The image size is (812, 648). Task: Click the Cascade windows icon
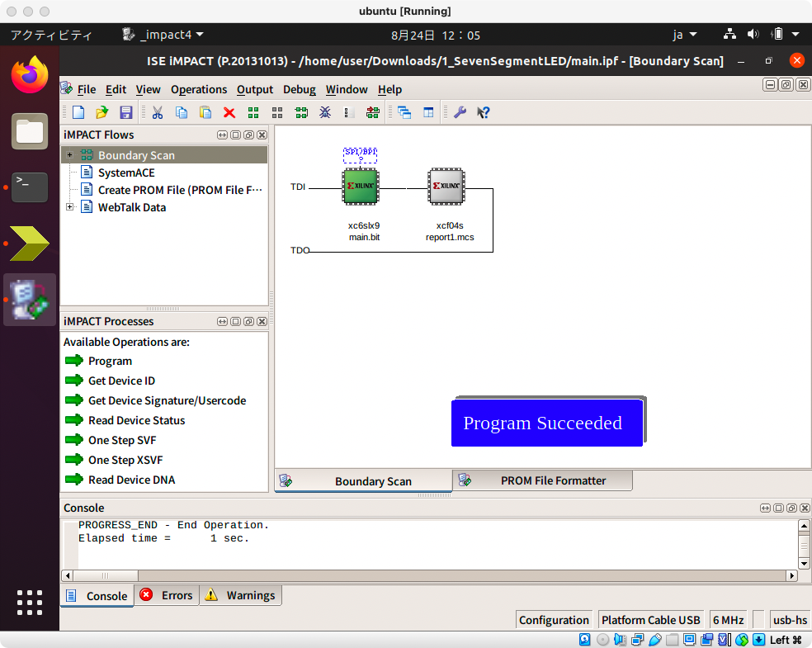pyautogui.click(x=404, y=112)
